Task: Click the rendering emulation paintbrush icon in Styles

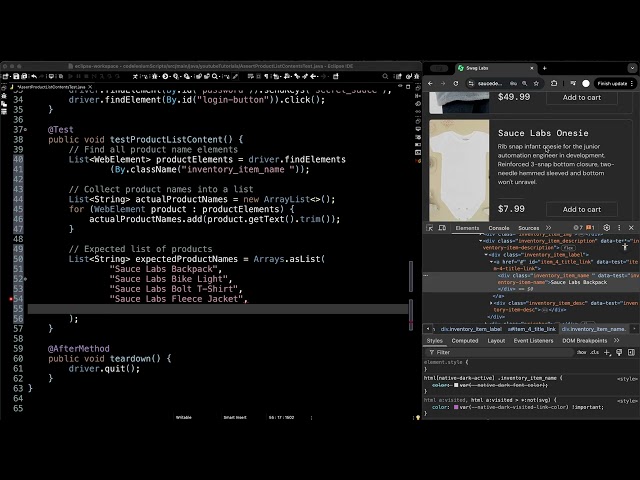Action: [x=619, y=352]
